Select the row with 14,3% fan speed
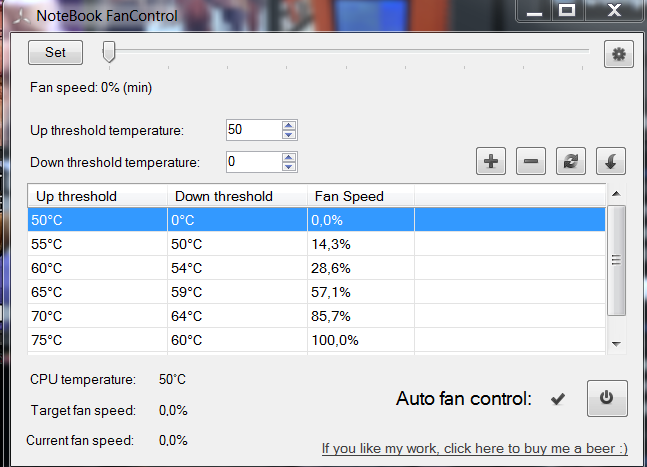647x467 pixels. [316, 244]
